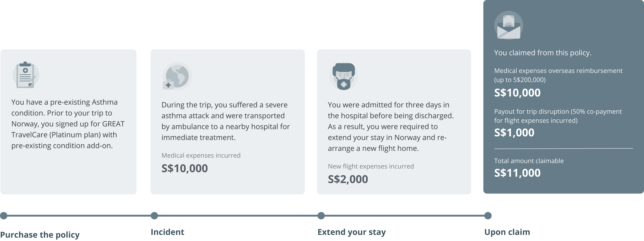Image resolution: width=644 pixels, height=241 pixels.
Task: Click the S$1,000 trip disruption payout
Action: (514, 132)
